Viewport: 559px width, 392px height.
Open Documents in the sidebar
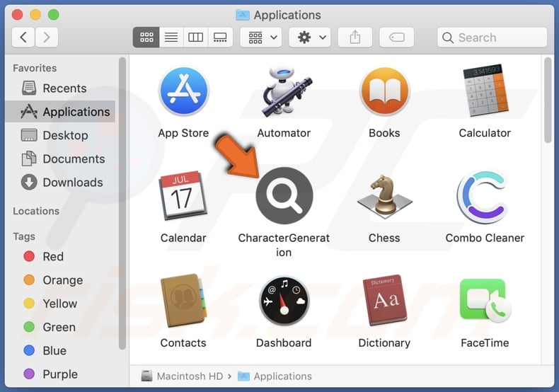60,158
